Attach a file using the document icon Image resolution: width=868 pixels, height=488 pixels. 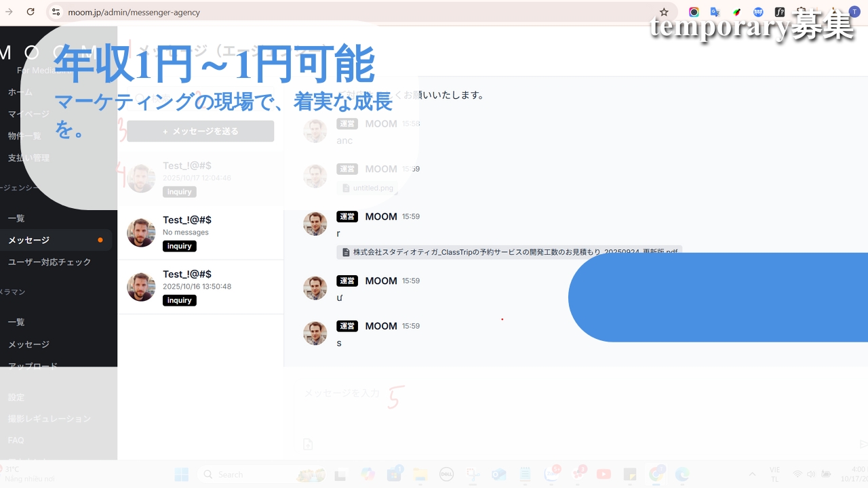click(308, 444)
